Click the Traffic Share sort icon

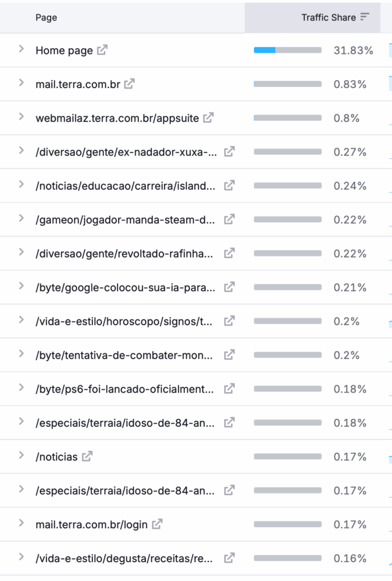tap(365, 17)
